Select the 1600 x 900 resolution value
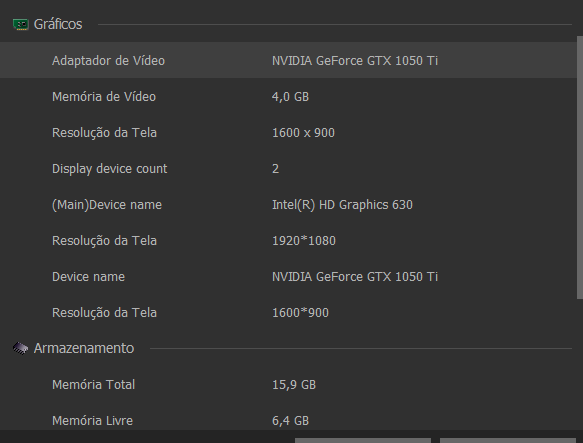The image size is (583, 443). coord(303,133)
